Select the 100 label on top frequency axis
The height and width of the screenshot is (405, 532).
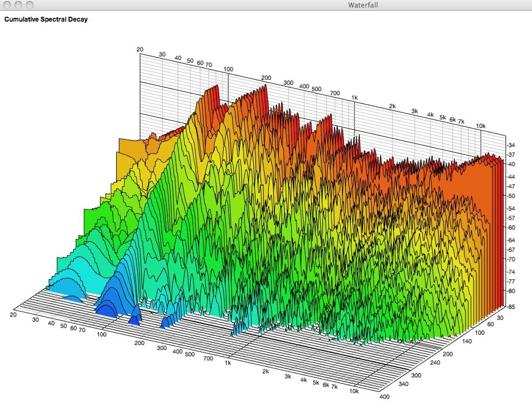point(228,69)
